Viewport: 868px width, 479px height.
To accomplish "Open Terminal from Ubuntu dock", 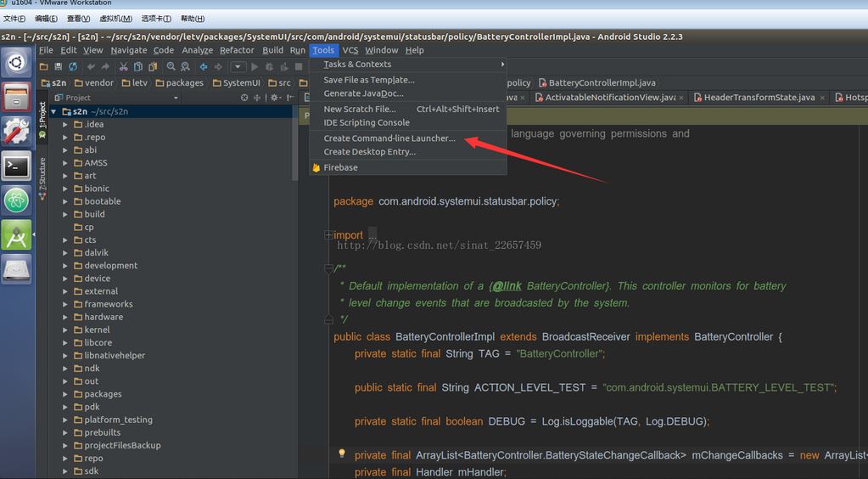I will [x=16, y=166].
